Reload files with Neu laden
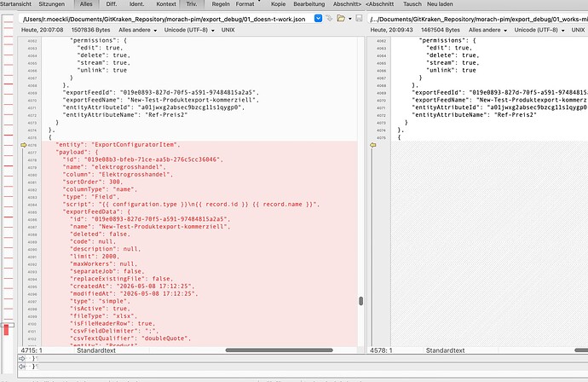588x382 pixels. tap(440, 4)
